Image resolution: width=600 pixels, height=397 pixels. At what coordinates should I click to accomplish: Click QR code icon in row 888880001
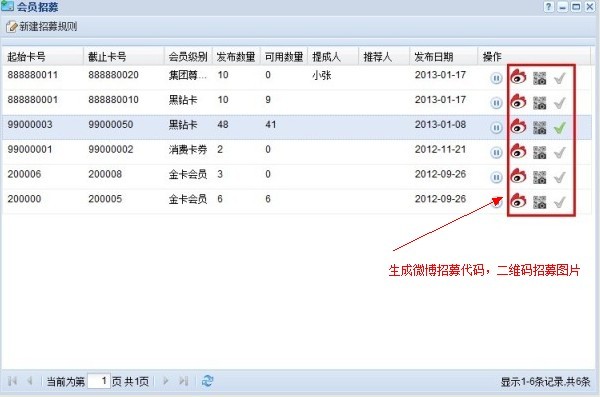[x=540, y=103]
